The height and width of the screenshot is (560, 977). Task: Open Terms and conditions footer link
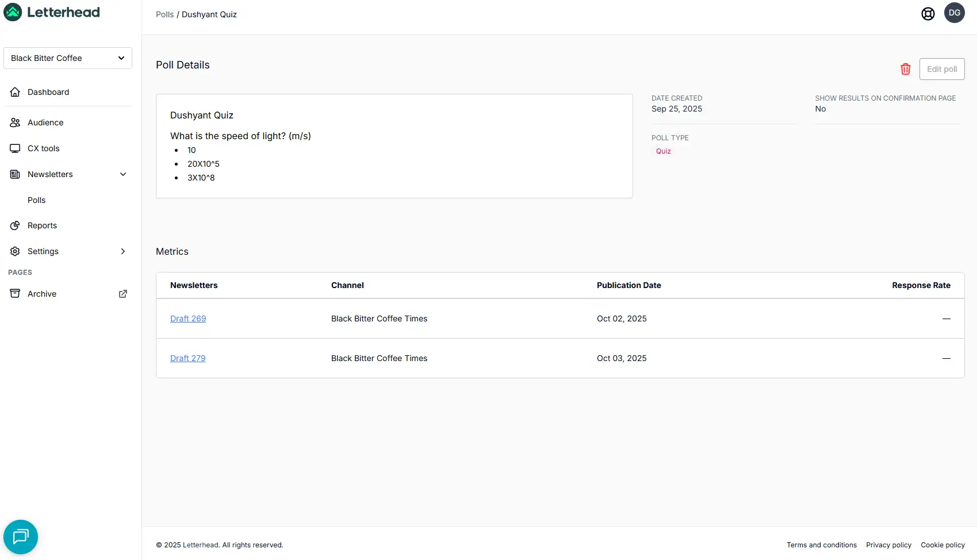coord(821,545)
